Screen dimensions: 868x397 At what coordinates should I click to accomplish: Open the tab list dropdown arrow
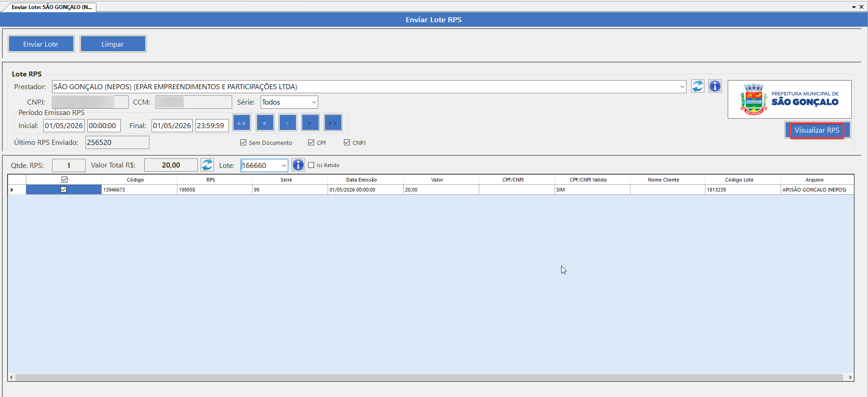coord(854,7)
